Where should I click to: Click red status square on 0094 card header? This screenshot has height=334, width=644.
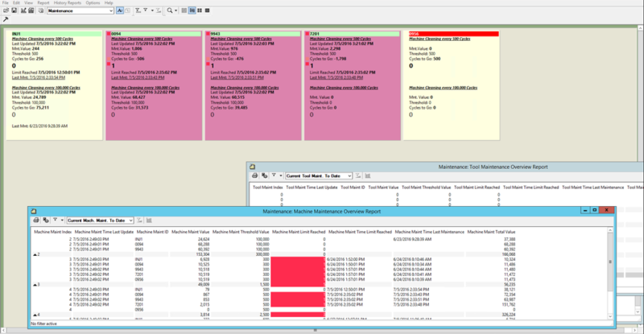109,34
